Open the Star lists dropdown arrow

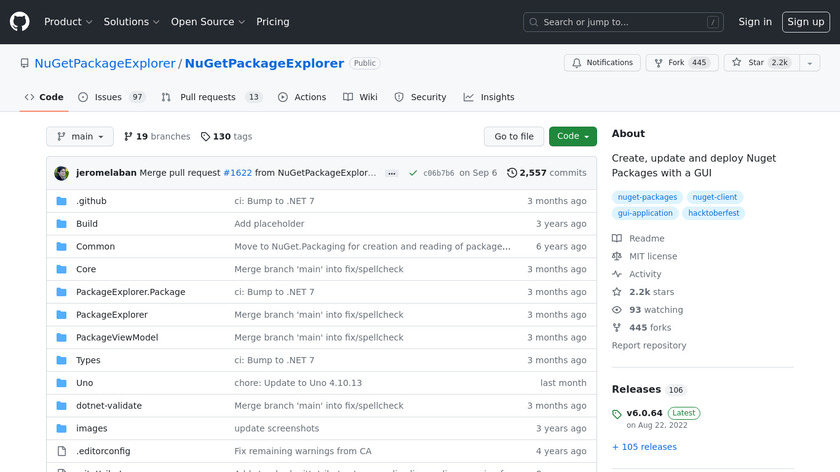tap(810, 63)
